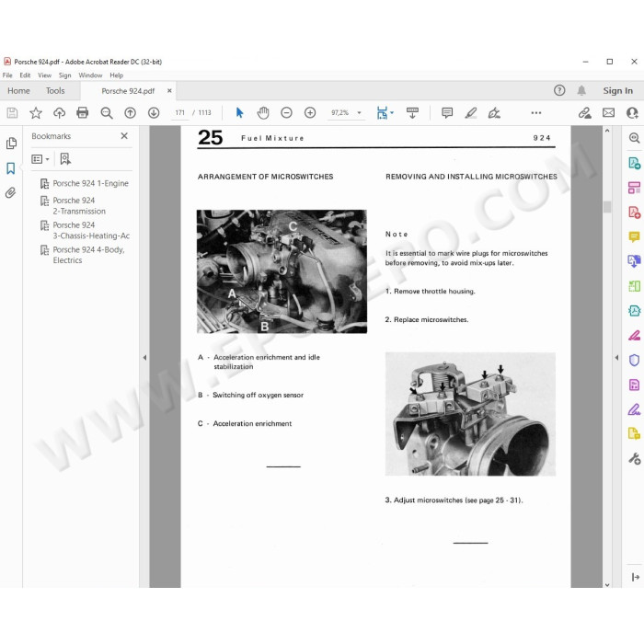Open the Edit menu

pyautogui.click(x=25, y=75)
